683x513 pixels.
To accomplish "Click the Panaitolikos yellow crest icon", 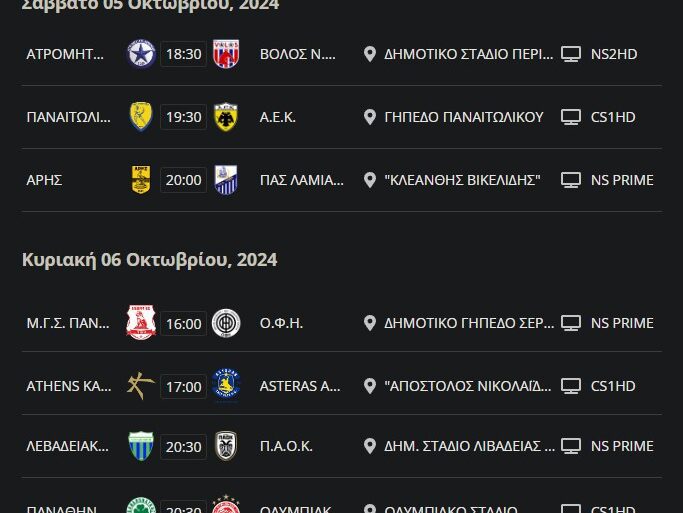I will click(x=141, y=117).
